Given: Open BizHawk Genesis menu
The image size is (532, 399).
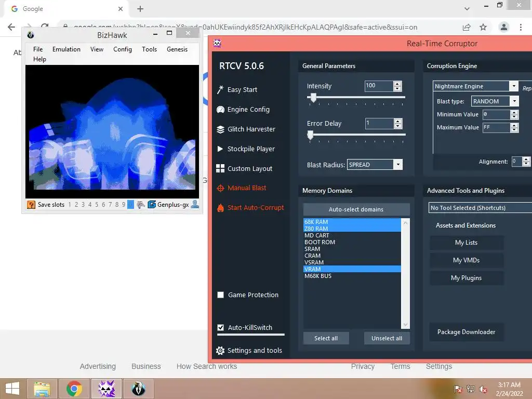Looking at the screenshot, I should (177, 49).
